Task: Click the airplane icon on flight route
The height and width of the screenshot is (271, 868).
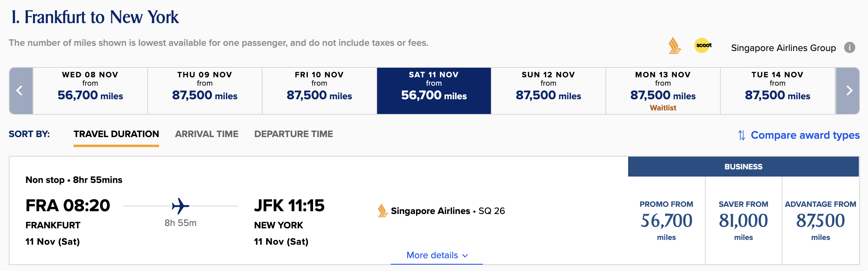Action: (x=180, y=206)
